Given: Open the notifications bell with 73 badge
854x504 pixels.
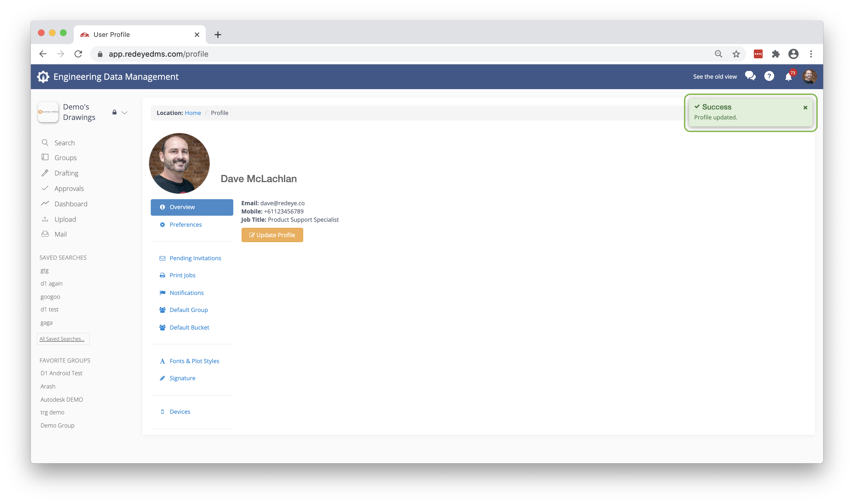Looking at the screenshot, I should point(789,76).
